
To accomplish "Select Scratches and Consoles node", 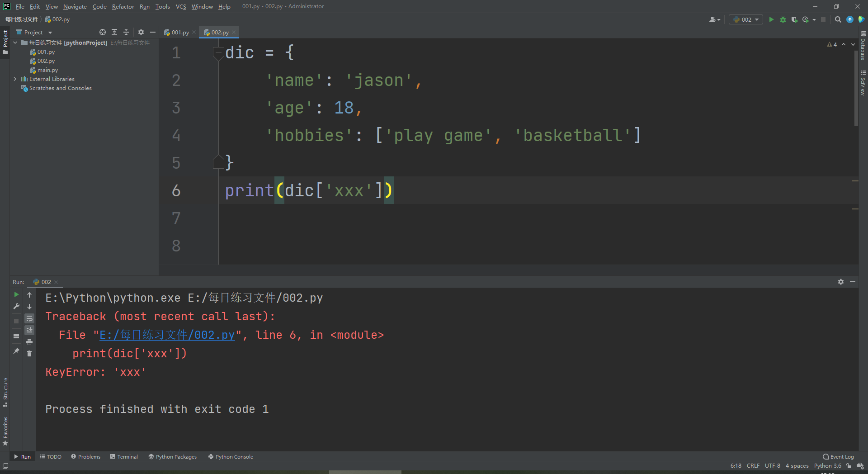I will (x=57, y=88).
